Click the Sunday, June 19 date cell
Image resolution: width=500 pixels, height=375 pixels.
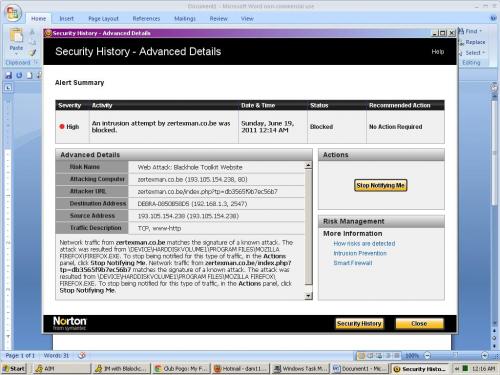pos(273,127)
